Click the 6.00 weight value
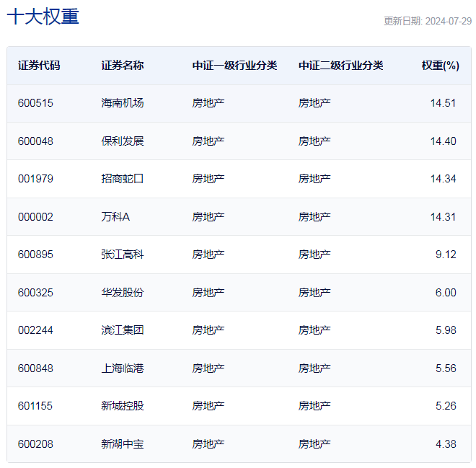The height and width of the screenshot is (468, 476). pyautogui.click(x=445, y=293)
